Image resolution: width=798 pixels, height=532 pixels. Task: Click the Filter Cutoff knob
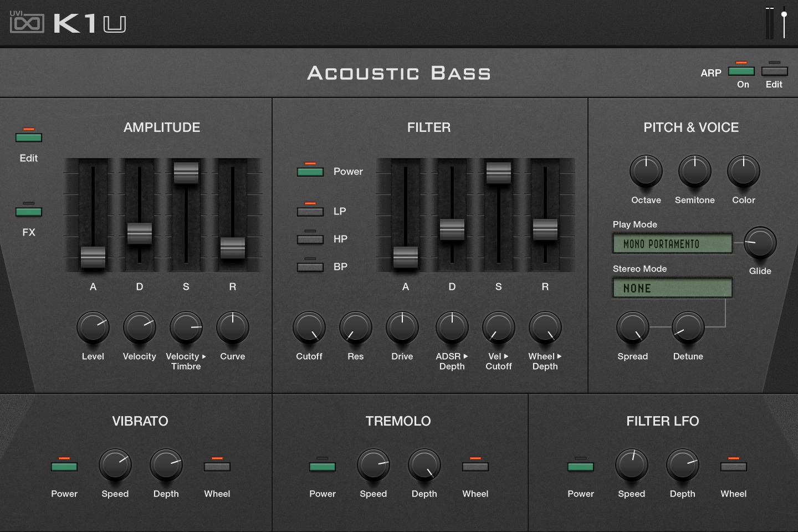(309, 328)
